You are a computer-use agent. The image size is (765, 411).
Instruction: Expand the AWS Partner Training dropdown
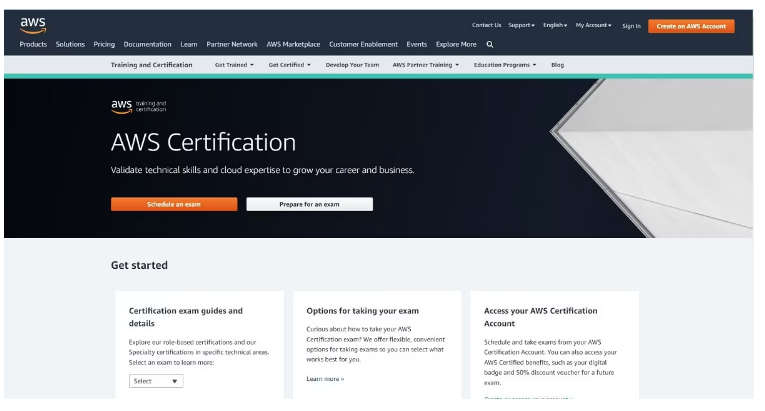[425, 65]
